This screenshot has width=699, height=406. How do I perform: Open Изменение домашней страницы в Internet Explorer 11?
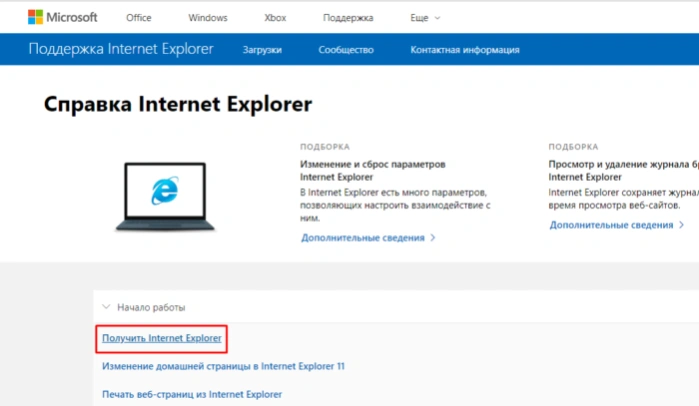[223, 366]
